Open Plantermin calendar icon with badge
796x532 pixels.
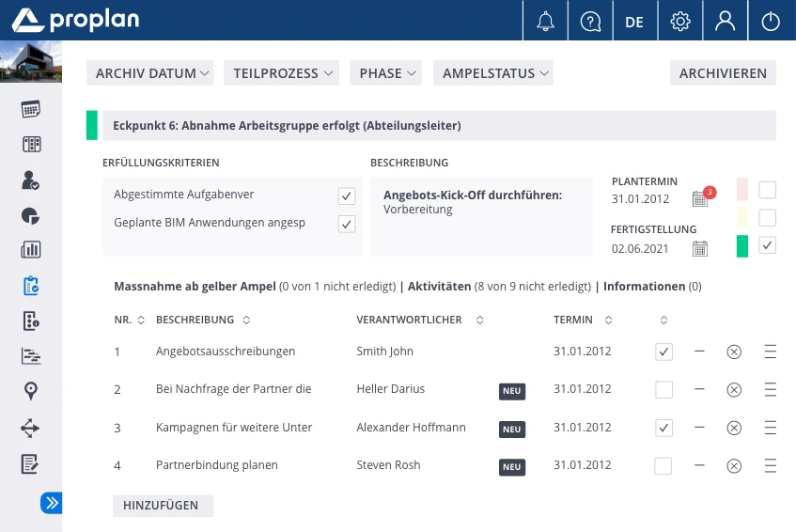click(x=700, y=198)
